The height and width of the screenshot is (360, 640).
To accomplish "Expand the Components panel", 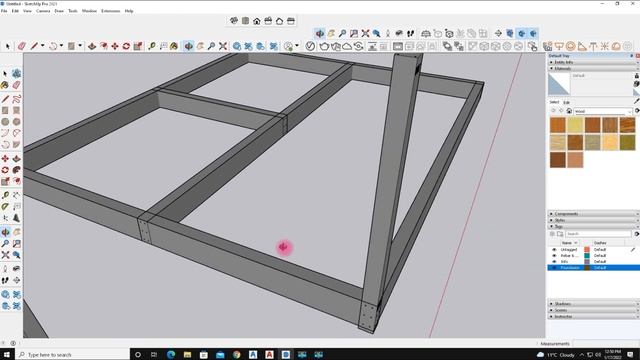I will (x=593, y=214).
